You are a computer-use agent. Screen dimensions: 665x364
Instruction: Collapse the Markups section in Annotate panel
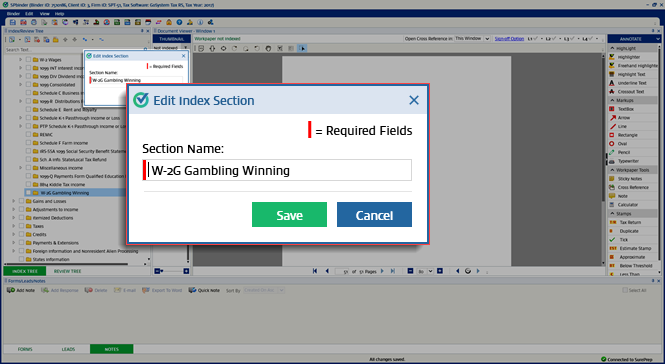click(612, 101)
